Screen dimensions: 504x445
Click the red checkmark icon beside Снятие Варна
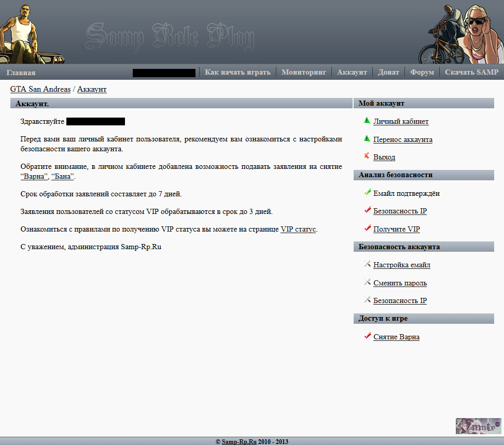(x=367, y=336)
